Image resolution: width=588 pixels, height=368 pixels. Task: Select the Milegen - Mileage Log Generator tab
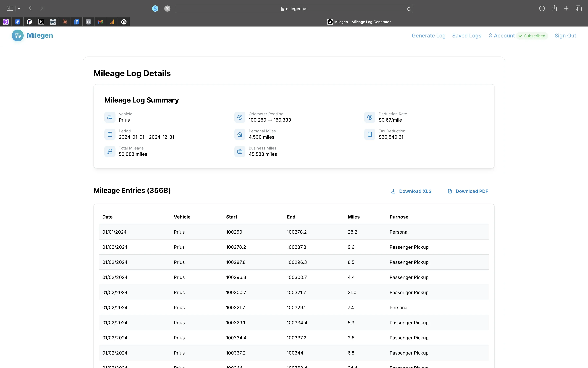pyautogui.click(x=359, y=22)
